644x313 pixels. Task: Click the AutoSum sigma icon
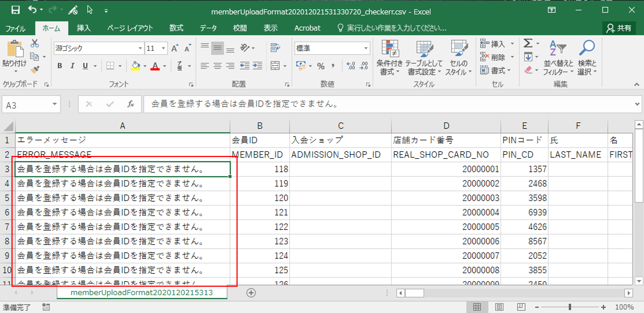[x=528, y=44]
